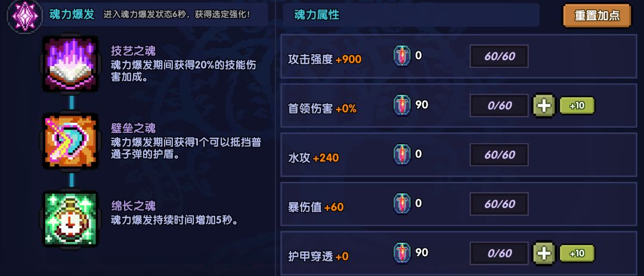Click the soul gem icon beside 首领伤害
The image size is (644, 276).
click(x=402, y=106)
